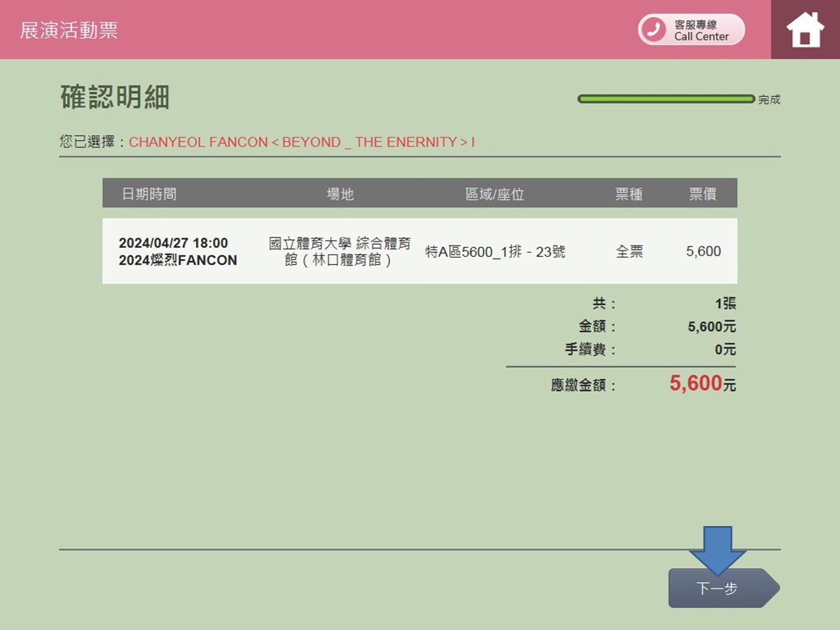Click the 確認明細 page heading

click(x=115, y=97)
